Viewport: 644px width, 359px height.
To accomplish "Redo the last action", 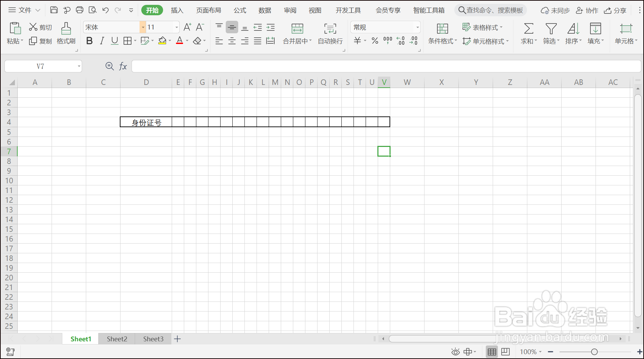I will (118, 10).
